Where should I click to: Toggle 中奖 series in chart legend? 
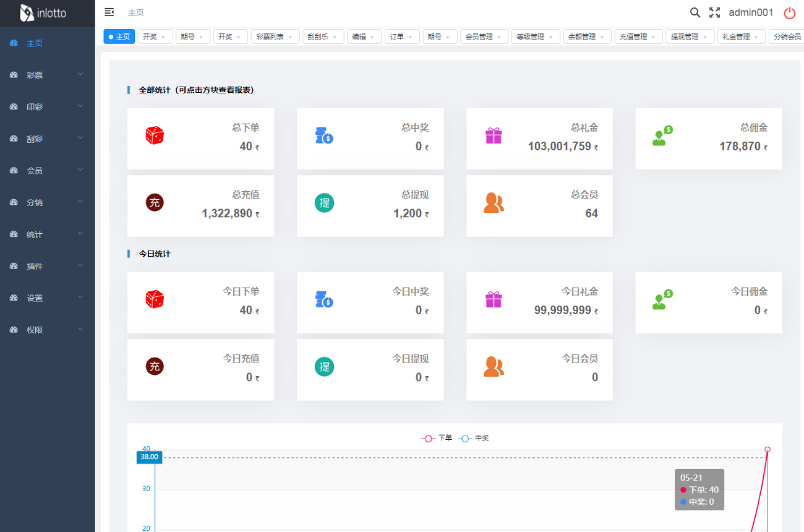coord(474,438)
